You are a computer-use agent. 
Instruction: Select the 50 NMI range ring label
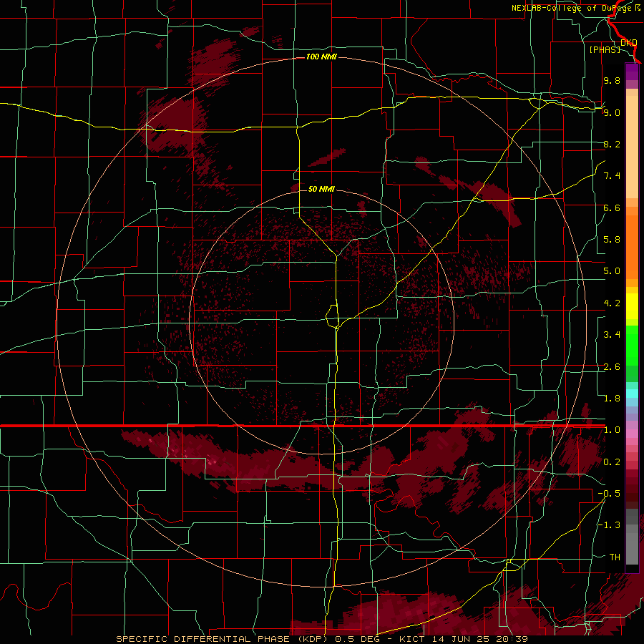321,189
